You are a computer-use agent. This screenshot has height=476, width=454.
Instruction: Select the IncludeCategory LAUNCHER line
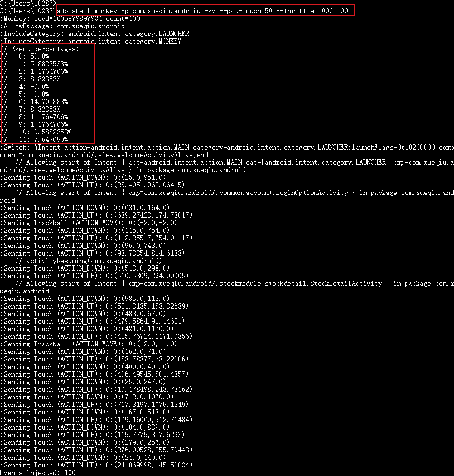(x=95, y=34)
